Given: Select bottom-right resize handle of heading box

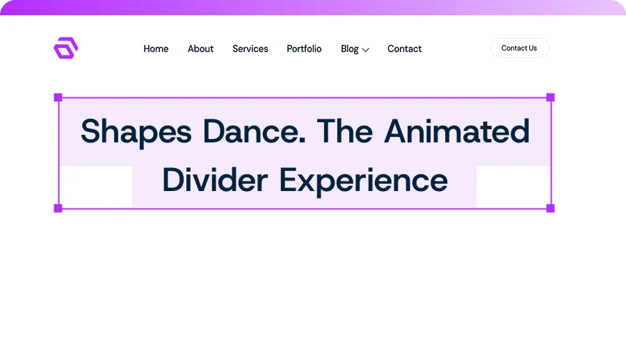Looking at the screenshot, I should click(x=550, y=208).
